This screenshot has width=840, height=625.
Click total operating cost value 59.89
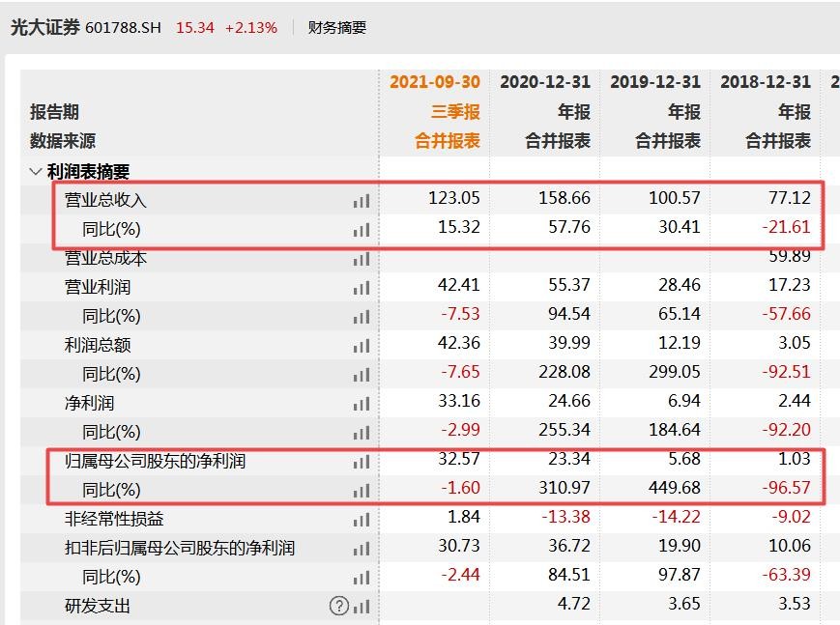tap(790, 256)
